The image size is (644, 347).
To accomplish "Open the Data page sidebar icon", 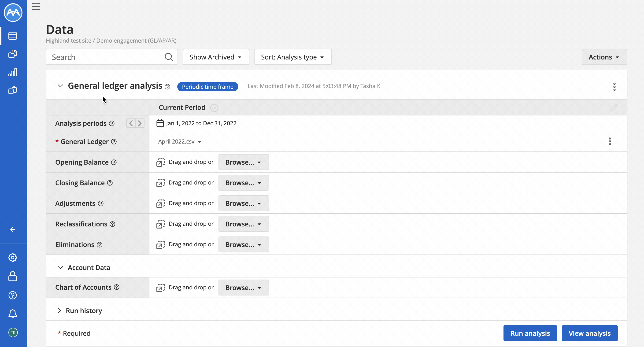I will [13, 36].
